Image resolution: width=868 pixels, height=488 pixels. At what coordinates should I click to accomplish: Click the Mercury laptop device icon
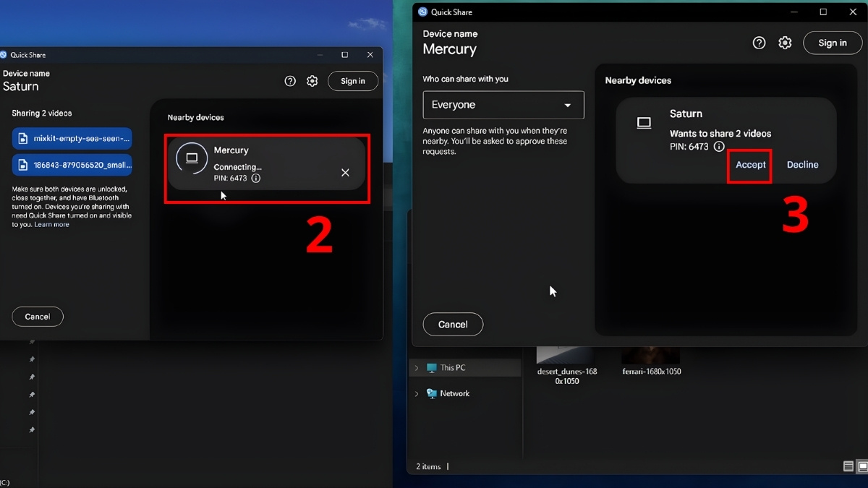[x=192, y=158]
